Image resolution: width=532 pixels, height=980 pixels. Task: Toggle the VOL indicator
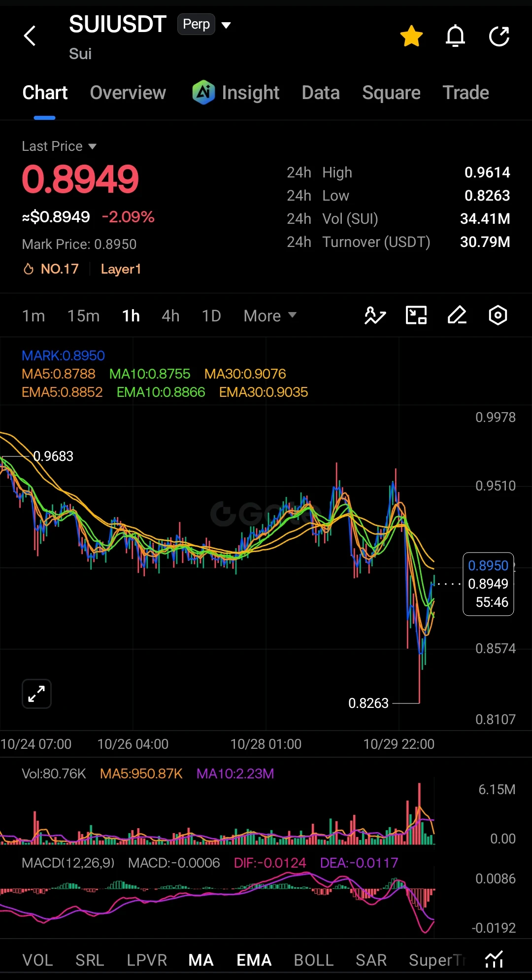tap(38, 960)
